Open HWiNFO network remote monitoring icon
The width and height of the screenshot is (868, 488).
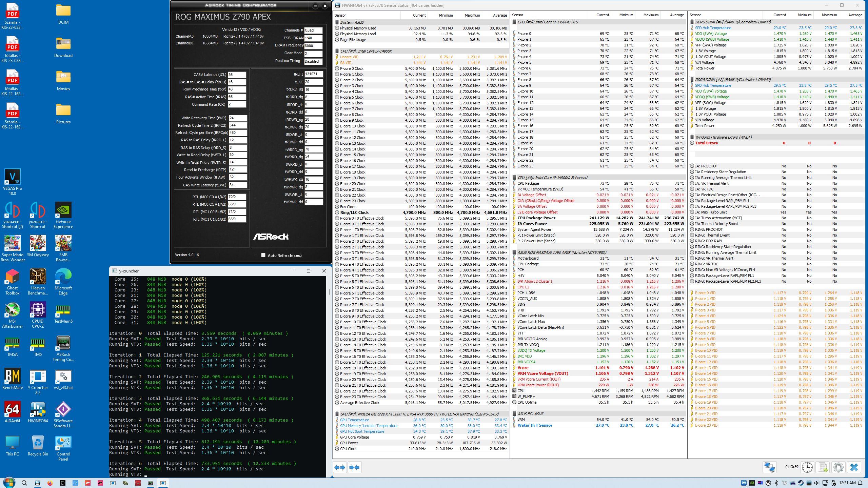click(769, 467)
